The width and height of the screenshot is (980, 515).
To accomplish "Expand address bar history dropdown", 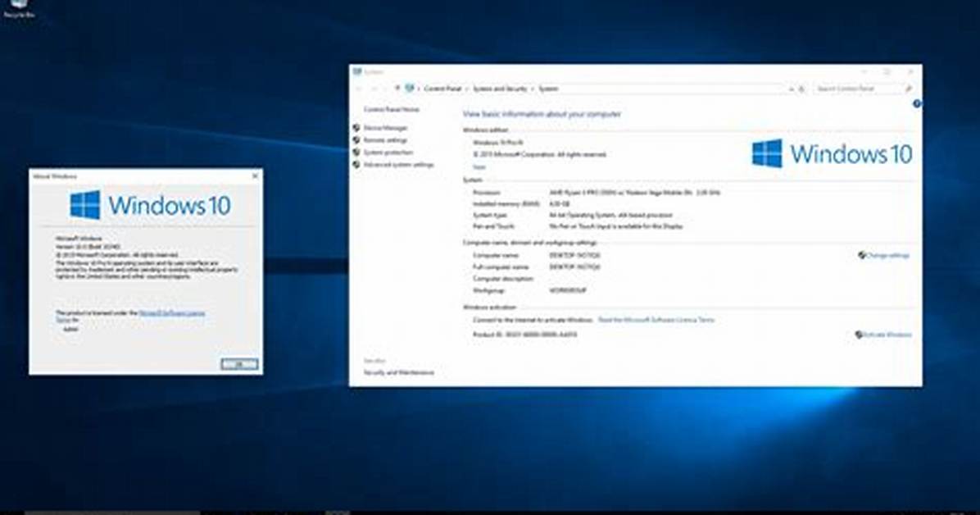I will click(792, 89).
